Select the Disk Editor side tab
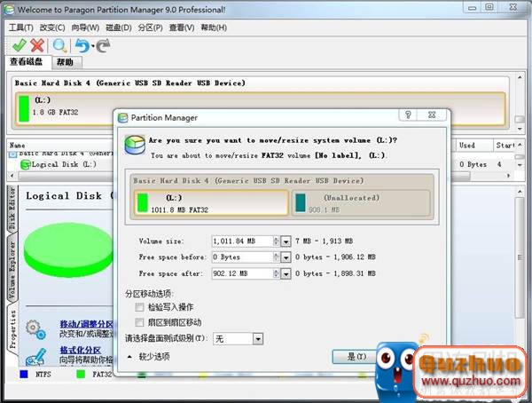The width and height of the screenshot is (532, 403). coord(12,209)
